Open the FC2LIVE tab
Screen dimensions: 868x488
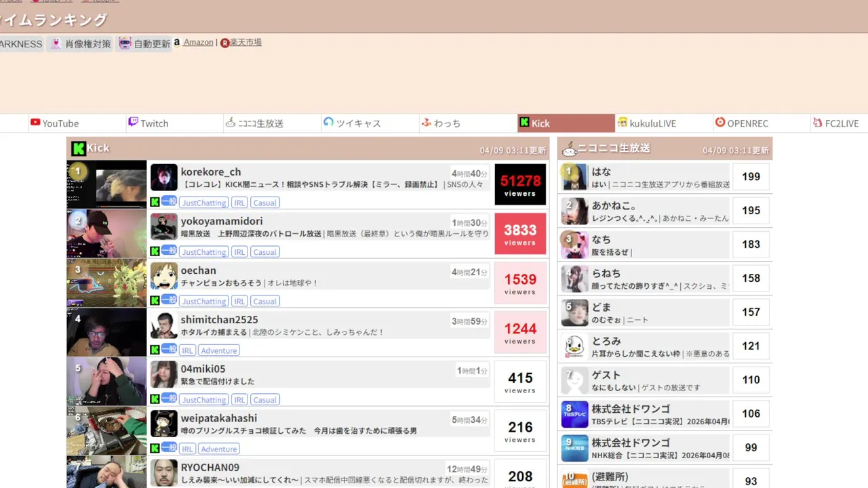click(x=840, y=123)
